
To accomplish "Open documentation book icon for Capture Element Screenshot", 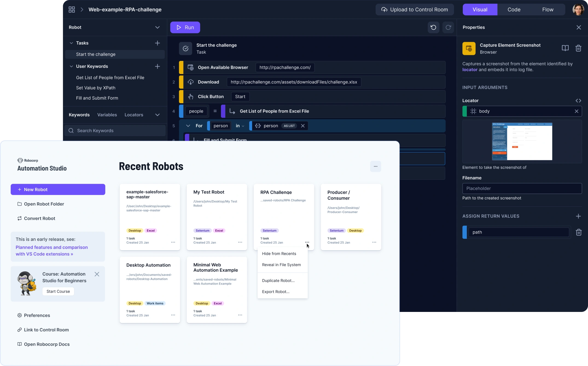I will [565, 48].
